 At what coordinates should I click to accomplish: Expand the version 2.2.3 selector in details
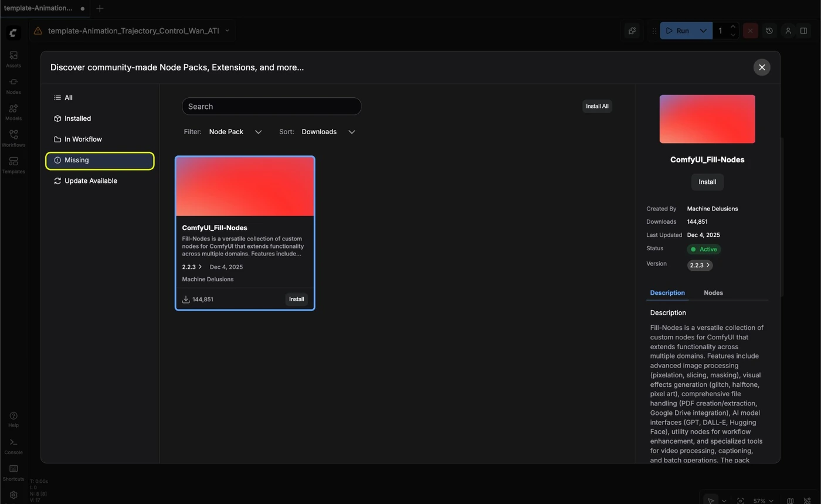point(700,265)
